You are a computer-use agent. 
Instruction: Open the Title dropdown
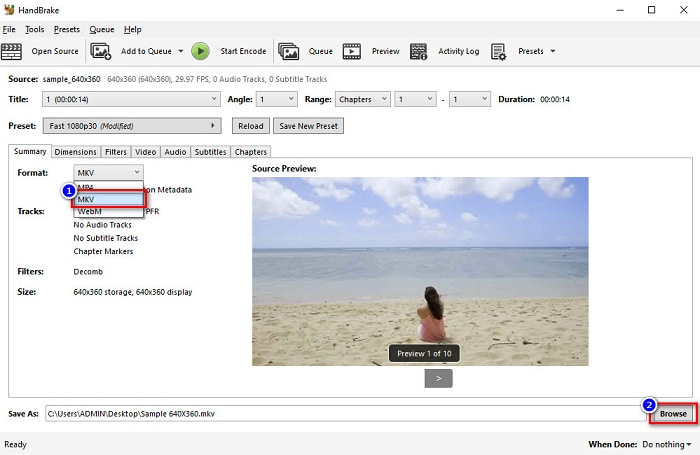131,99
